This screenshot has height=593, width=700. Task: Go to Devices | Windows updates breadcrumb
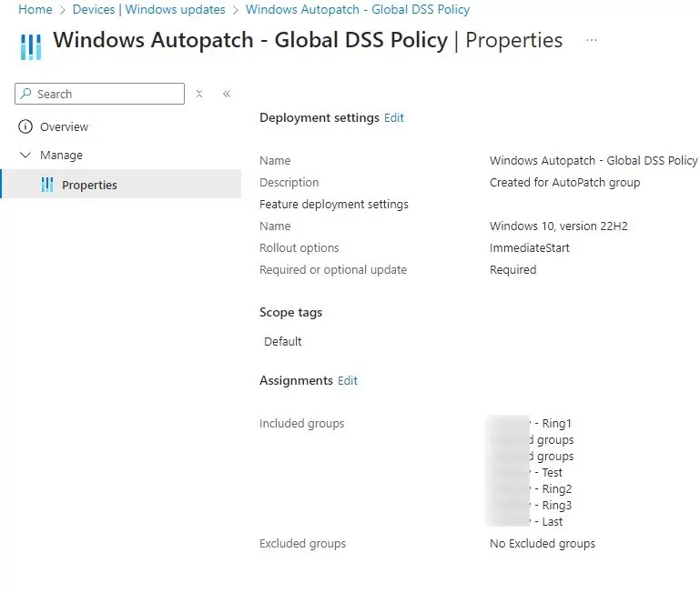(x=148, y=9)
